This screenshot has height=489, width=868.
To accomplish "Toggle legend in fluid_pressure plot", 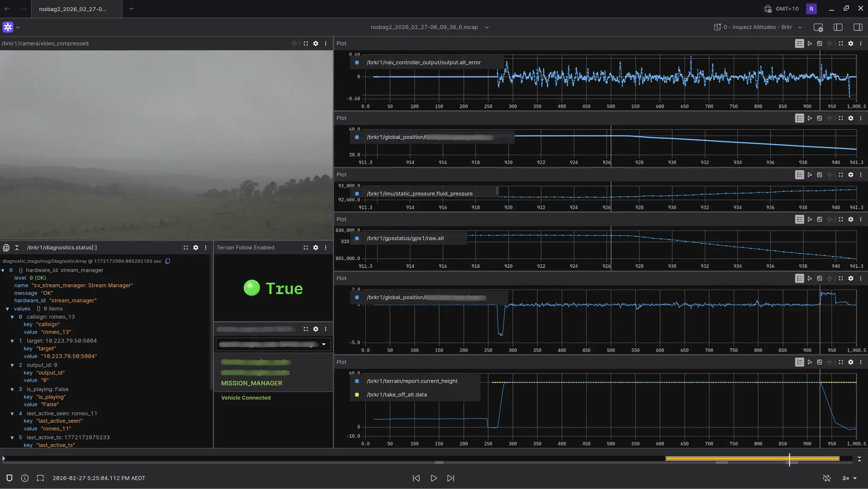I will [799, 175].
